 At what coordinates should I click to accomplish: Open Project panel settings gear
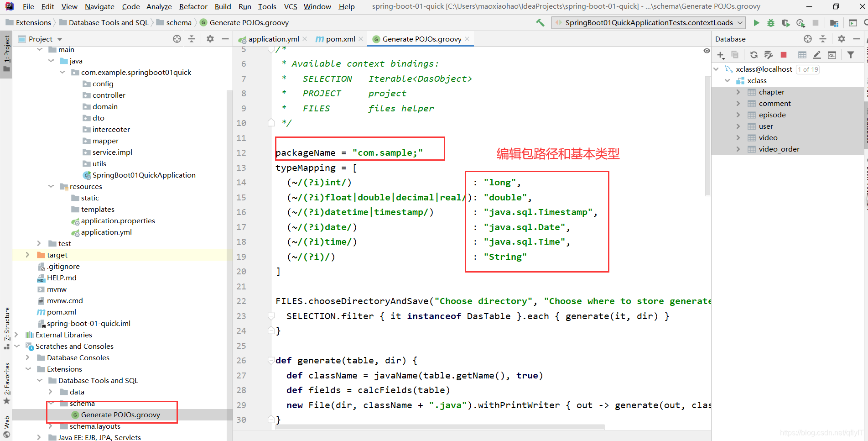pos(210,39)
